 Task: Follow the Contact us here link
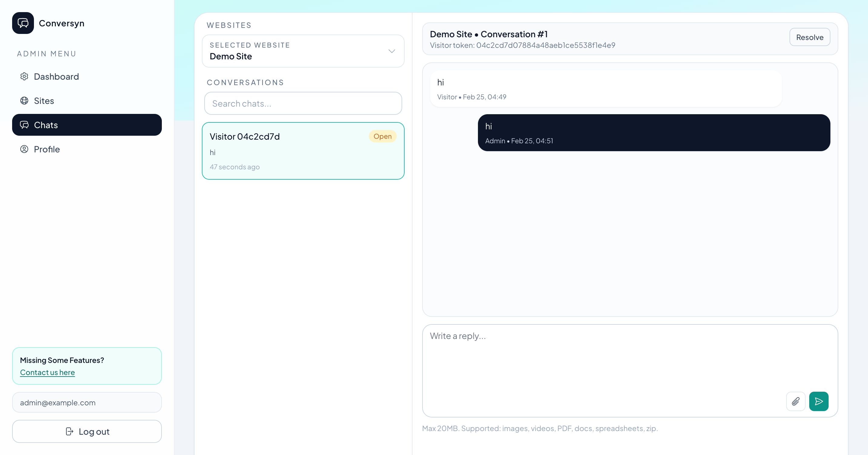pos(47,372)
